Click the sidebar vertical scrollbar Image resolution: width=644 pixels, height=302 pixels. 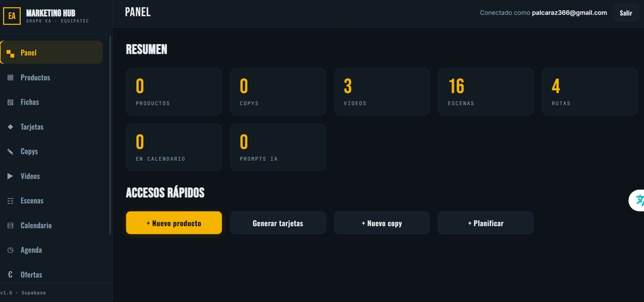(x=110, y=135)
